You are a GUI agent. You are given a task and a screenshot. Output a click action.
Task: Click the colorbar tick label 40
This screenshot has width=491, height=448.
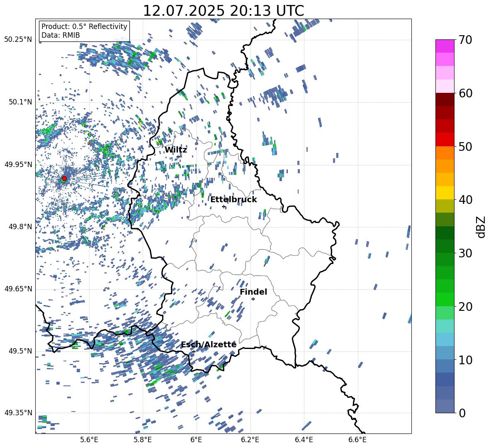(465, 200)
